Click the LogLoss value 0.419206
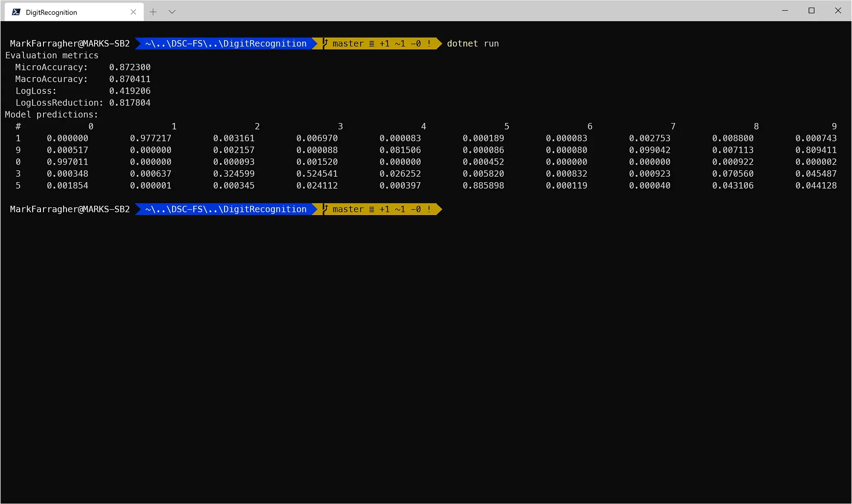 coord(130,91)
